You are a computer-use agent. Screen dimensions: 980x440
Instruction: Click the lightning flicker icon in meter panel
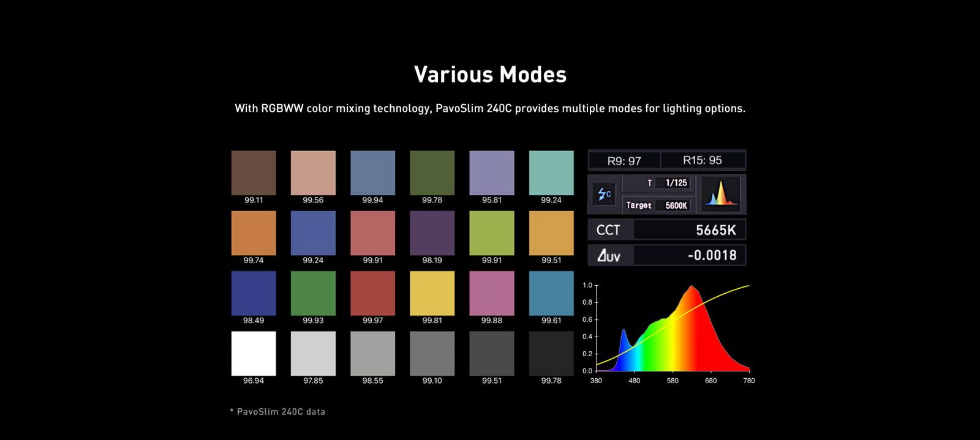point(605,194)
